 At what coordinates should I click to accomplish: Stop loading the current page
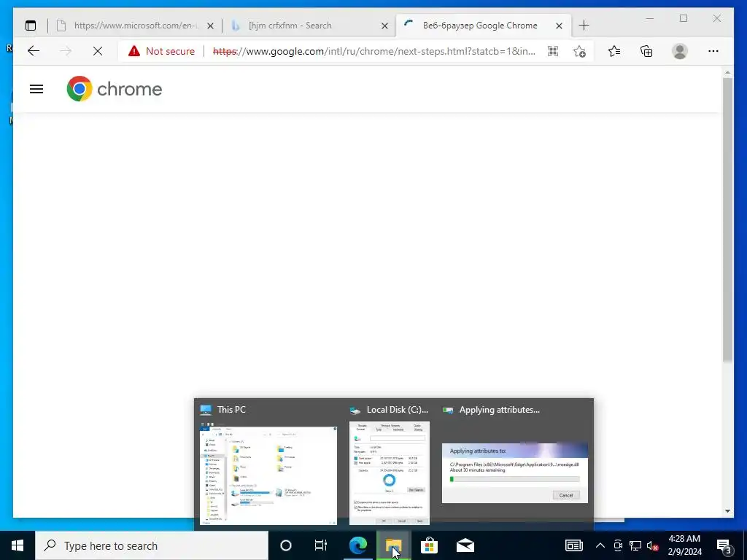(98, 51)
